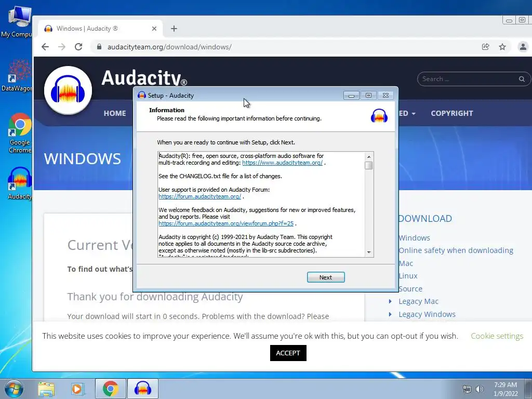
Task: Bookmark this page with the star icon
Action: tap(502, 47)
